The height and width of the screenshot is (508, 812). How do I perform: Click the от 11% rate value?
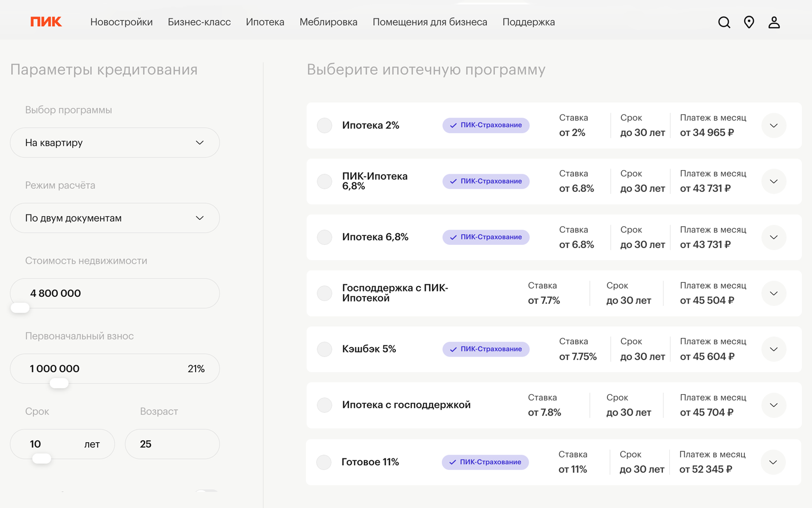tap(573, 469)
